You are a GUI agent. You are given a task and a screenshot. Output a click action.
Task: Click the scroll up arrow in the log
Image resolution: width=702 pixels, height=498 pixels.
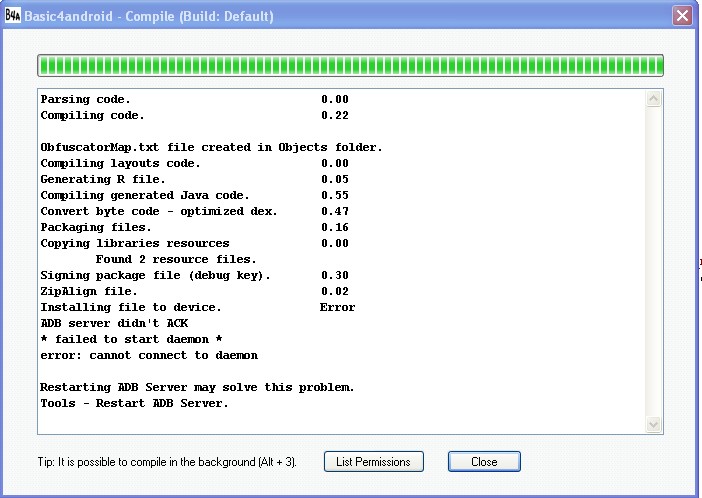coord(654,99)
